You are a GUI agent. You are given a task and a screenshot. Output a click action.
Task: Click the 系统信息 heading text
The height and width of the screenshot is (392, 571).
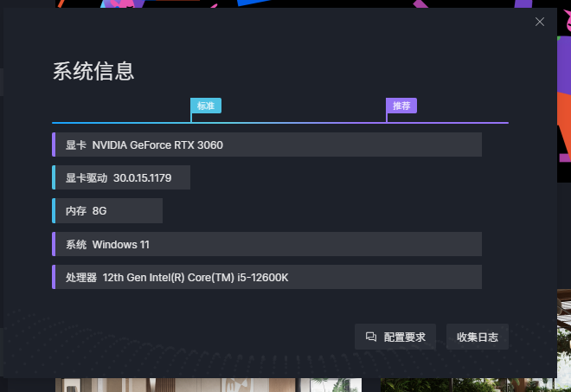click(x=93, y=71)
